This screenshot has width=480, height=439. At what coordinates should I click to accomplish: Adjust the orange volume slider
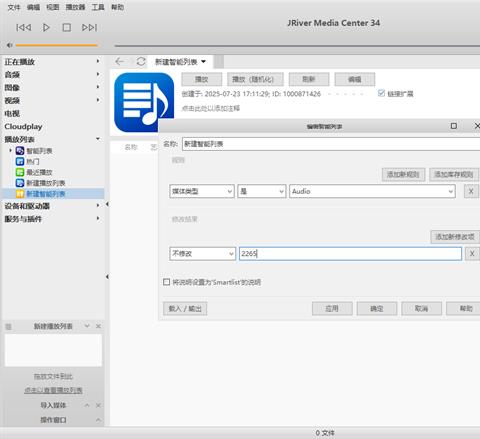coord(57,45)
